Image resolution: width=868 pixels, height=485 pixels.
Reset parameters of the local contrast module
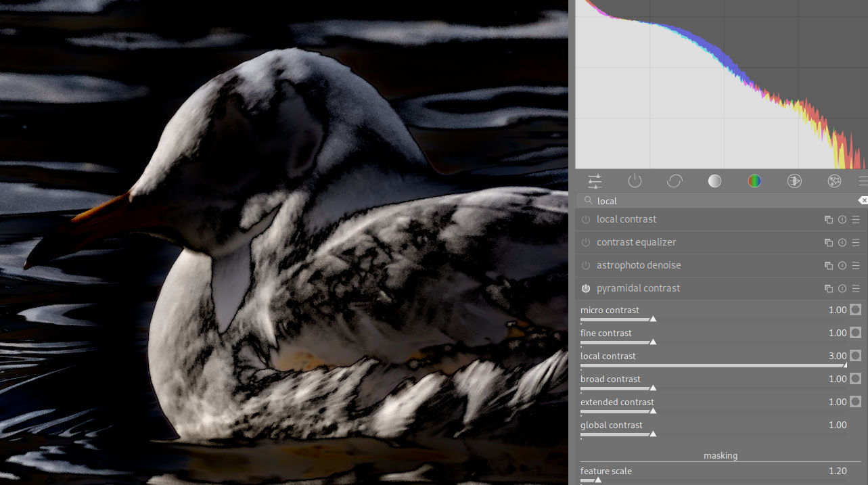tap(842, 220)
